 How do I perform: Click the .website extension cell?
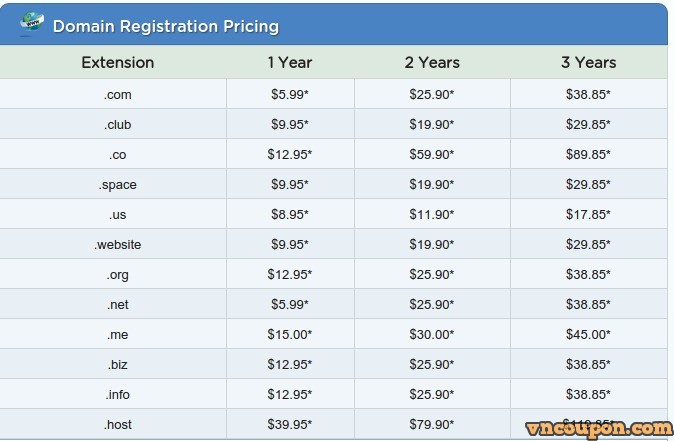117,245
